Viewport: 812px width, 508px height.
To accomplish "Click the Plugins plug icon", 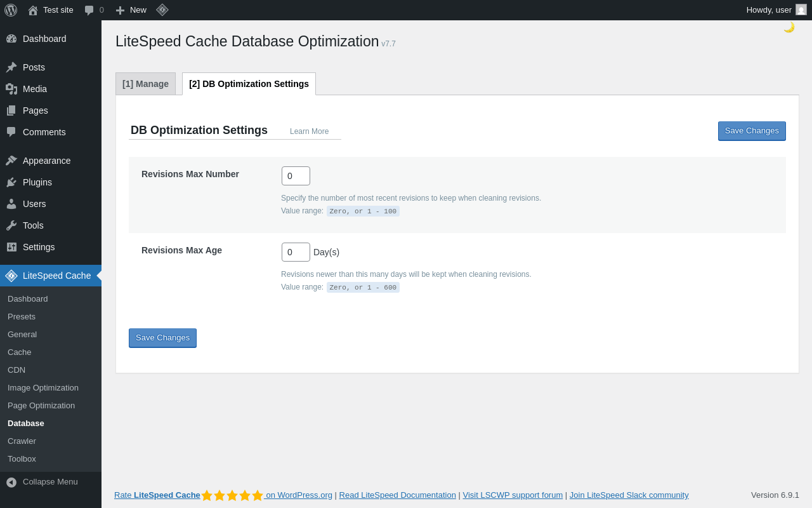I will point(11,182).
